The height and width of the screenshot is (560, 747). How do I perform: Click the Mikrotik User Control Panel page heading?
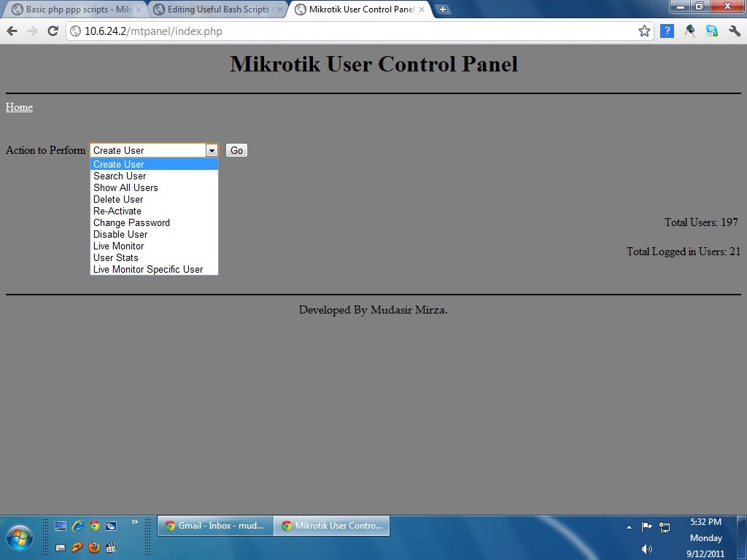coord(374,64)
